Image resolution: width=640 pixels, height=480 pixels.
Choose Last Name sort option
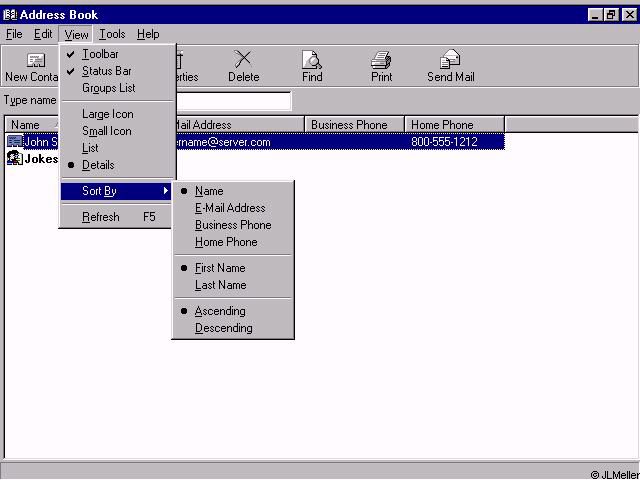pos(220,285)
